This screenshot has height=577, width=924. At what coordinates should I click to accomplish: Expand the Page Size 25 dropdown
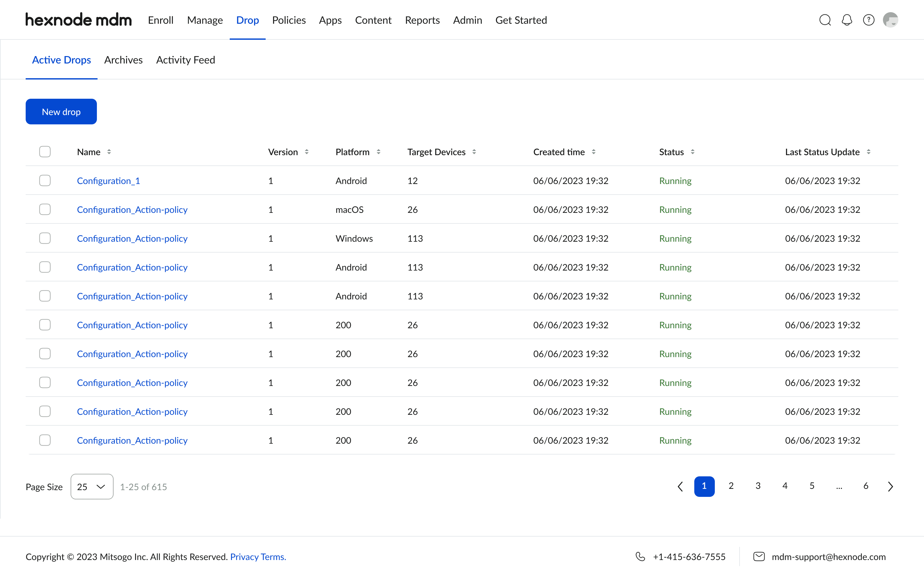pos(92,487)
